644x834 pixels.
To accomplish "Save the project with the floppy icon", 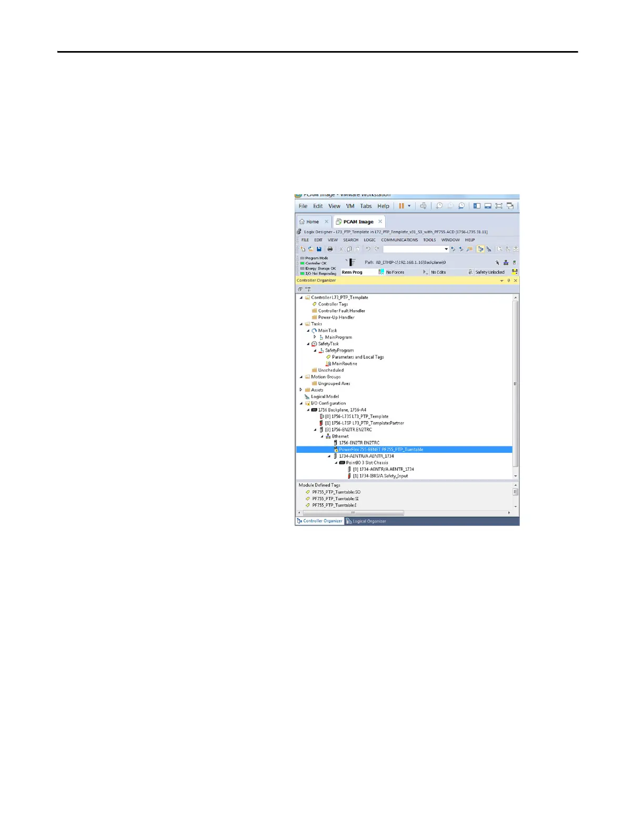I will (319, 249).
